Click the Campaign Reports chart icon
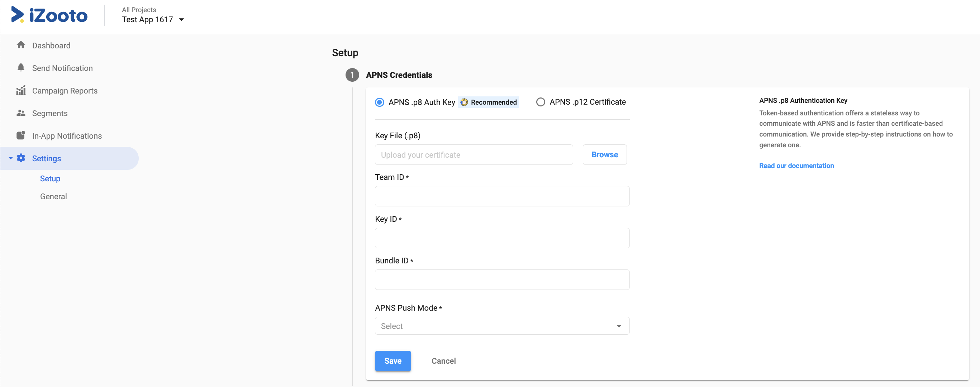 coord(21,90)
